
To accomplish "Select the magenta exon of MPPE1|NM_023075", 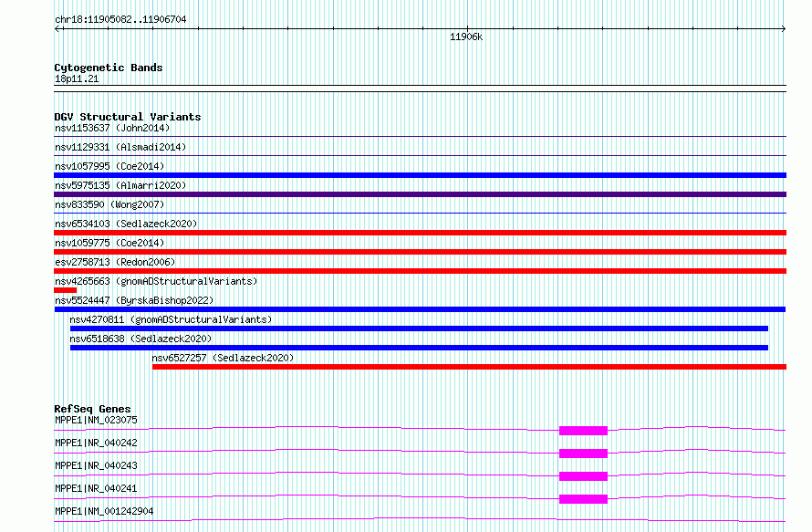I will (583, 431).
